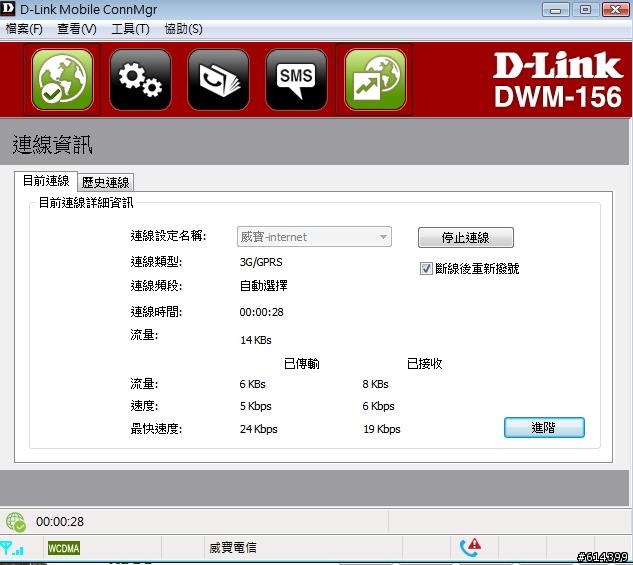The height and width of the screenshot is (565, 633).
Task: Click the 已傳輸 column header
Action: pyautogui.click(x=302, y=364)
